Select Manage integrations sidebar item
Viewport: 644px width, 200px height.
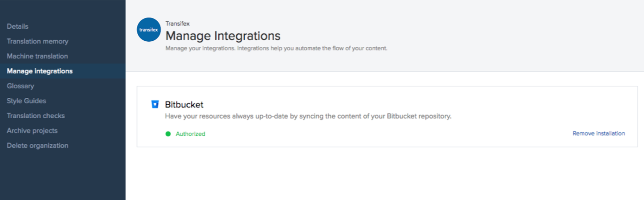click(40, 71)
